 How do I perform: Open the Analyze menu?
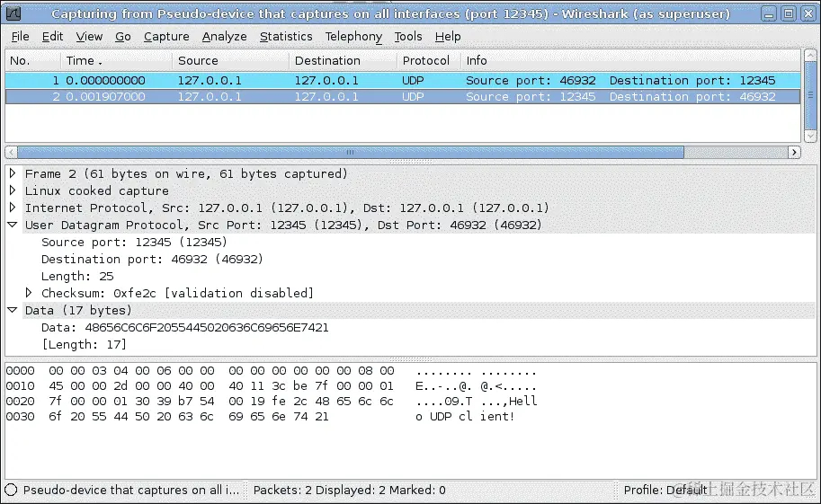224,36
